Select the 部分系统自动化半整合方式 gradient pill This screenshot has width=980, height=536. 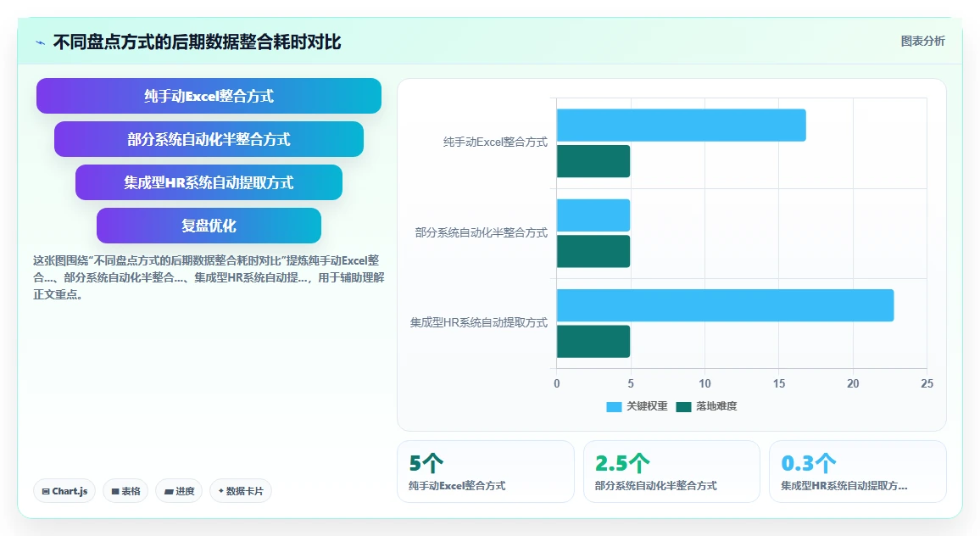click(x=209, y=139)
